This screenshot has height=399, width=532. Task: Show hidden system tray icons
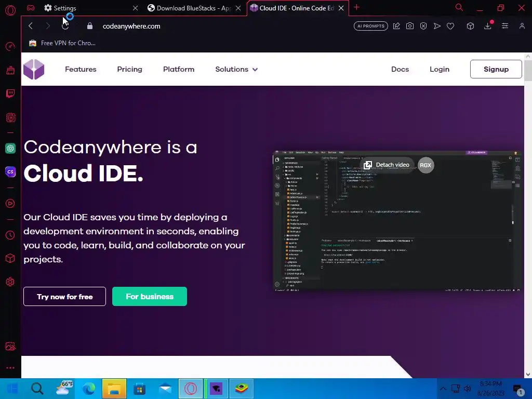pos(443,389)
